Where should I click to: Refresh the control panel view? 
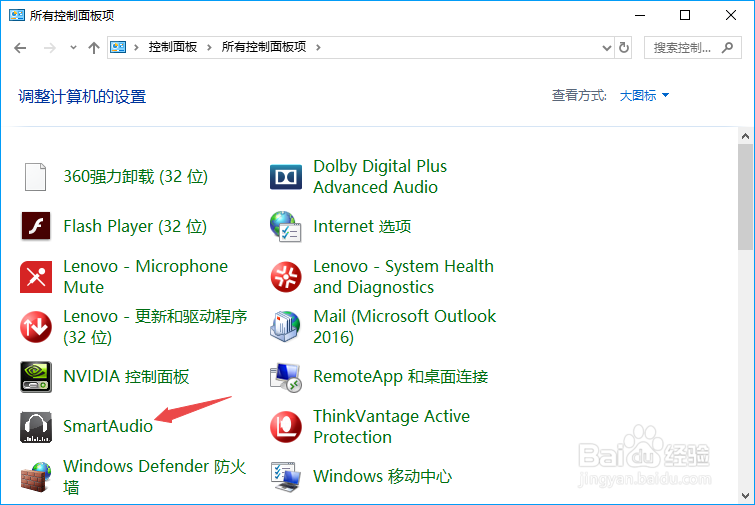(624, 48)
